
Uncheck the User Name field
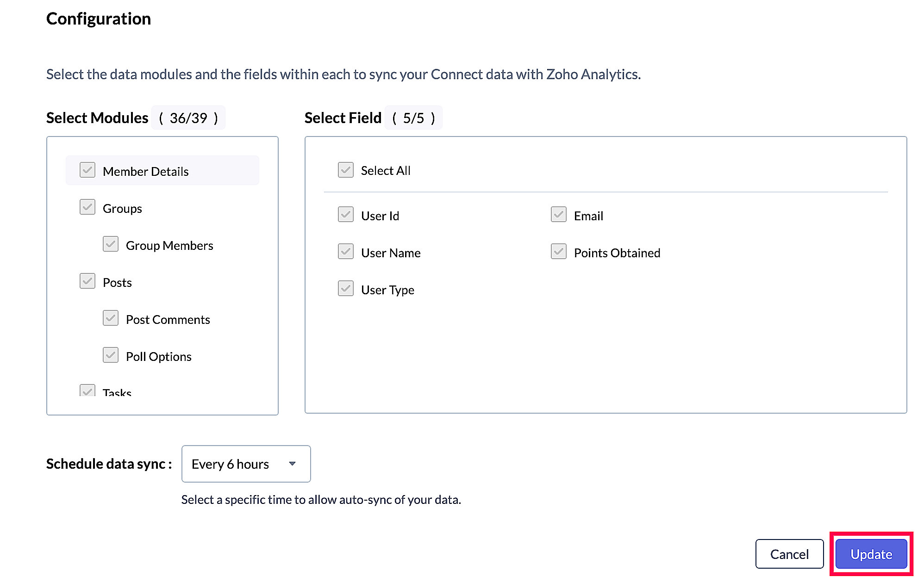click(346, 252)
